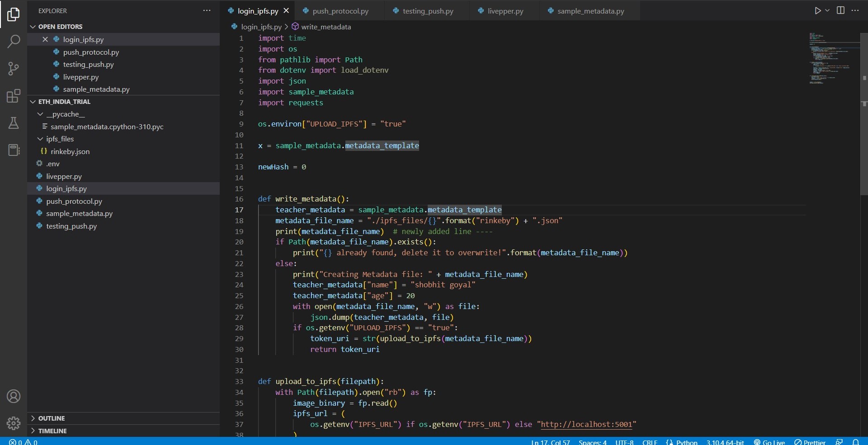Open the Explorer view in activity bar
868x445 pixels.
pyautogui.click(x=14, y=14)
